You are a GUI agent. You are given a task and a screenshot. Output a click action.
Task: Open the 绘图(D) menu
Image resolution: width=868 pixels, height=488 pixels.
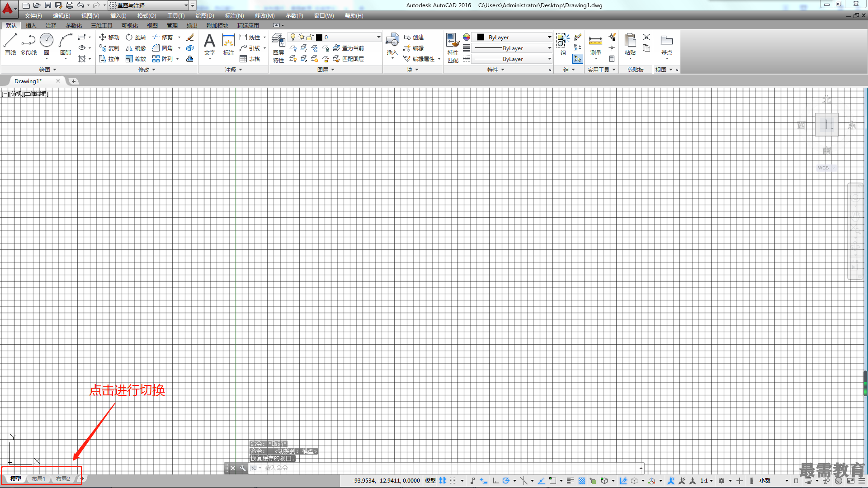tap(205, 16)
